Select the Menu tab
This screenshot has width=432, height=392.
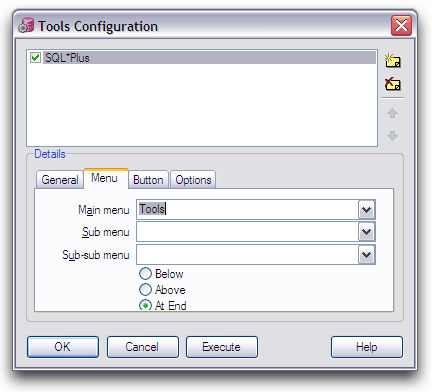tap(105, 178)
